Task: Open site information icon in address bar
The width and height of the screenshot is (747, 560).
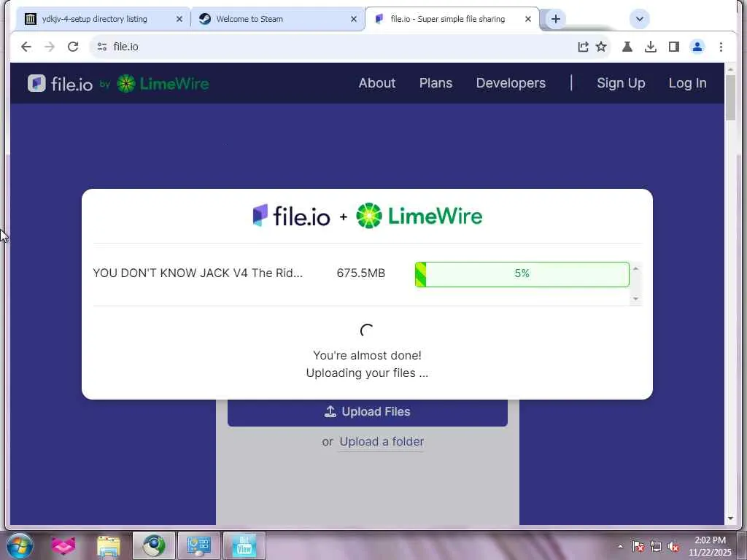Action: pyautogui.click(x=102, y=47)
